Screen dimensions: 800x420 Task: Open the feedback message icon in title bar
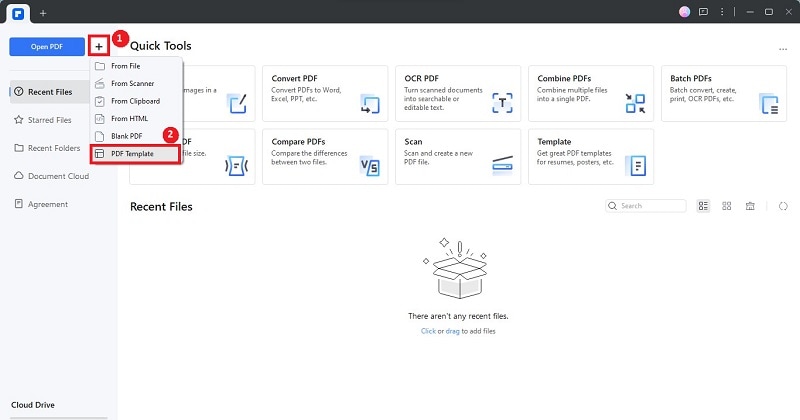click(703, 11)
